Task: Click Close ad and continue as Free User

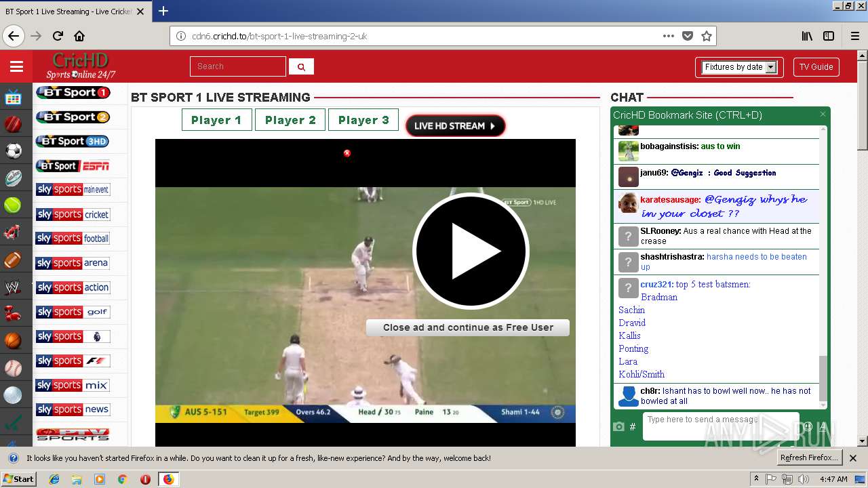Action: tap(468, 327)
